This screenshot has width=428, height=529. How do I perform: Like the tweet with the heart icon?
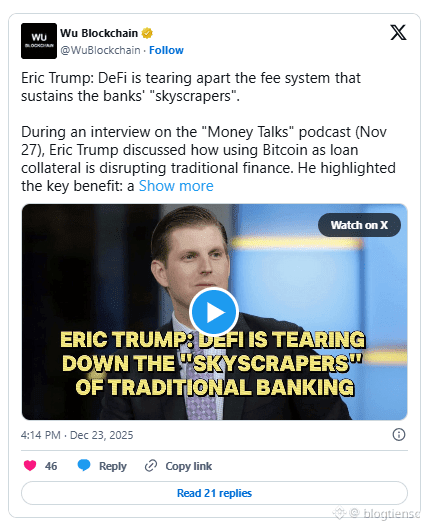point(30,465)
